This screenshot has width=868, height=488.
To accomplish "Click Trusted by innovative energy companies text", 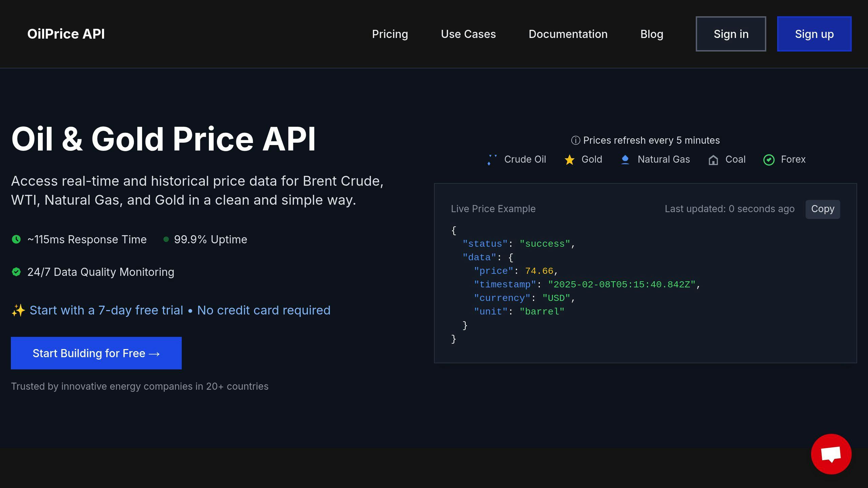I will 140,386.
